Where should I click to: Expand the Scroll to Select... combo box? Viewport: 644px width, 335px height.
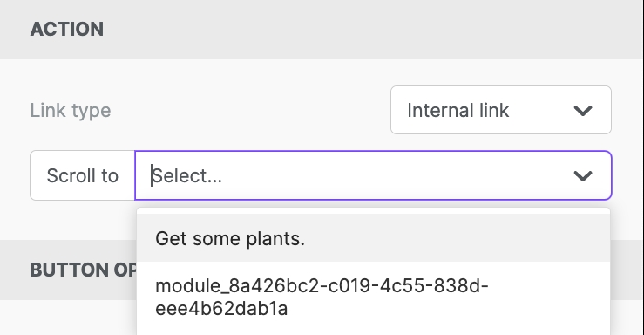(373, 175)
